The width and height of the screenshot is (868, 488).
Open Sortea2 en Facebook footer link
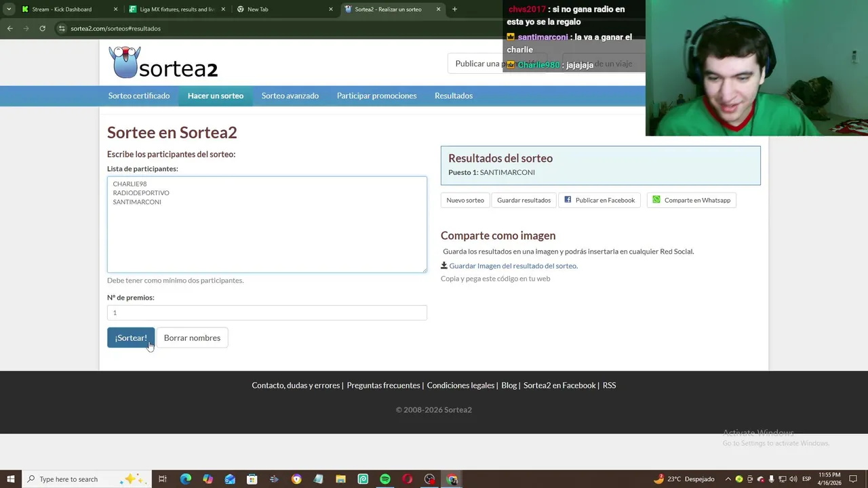click(x=559, y=385)
